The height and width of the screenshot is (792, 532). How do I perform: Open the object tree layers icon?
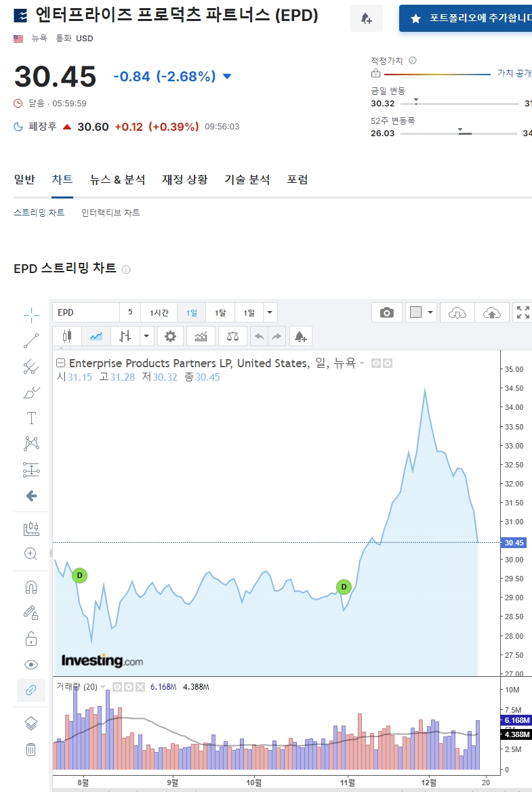pos(31,724)
